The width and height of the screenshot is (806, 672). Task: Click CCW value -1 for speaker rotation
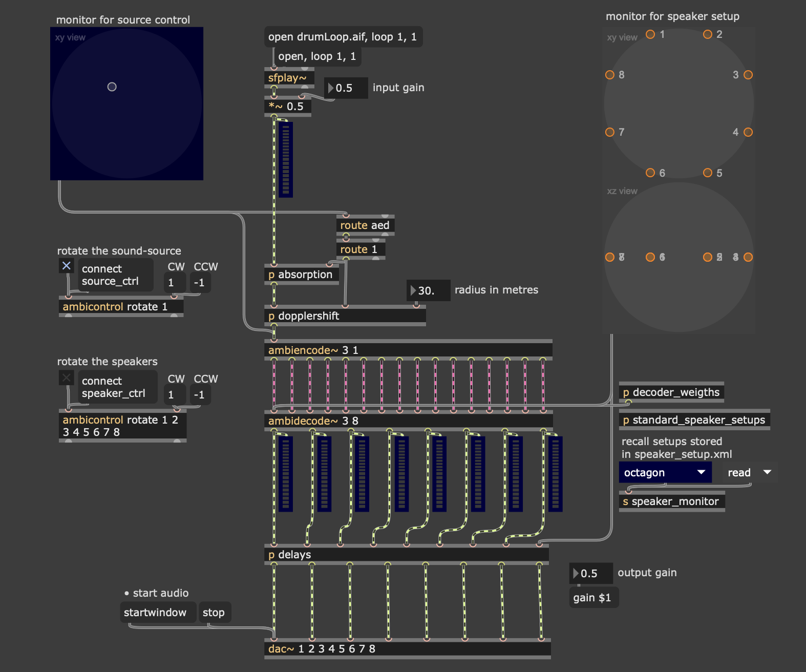point(200,394)
